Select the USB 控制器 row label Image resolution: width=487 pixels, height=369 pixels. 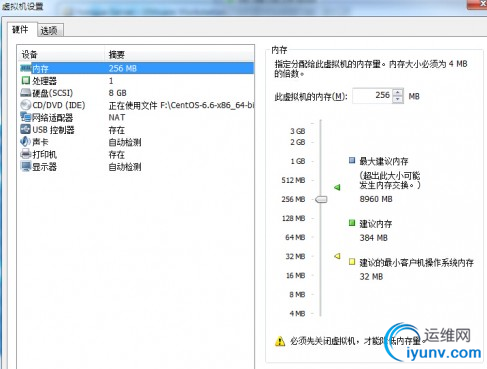pos(53,130)
